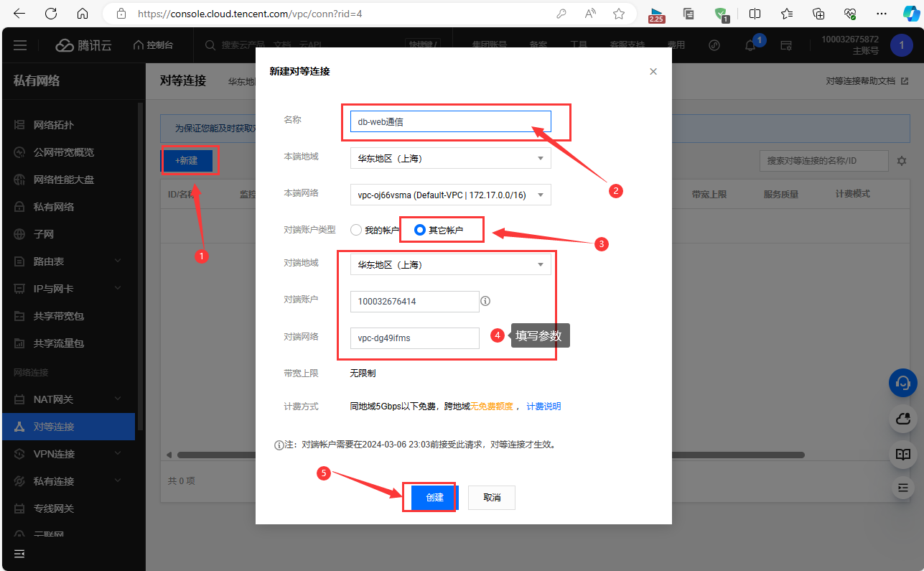The height and width of the screenshot is (571, 924).
Task: Select the 其它帐户 radio button
Action: [x=420, y=230]
